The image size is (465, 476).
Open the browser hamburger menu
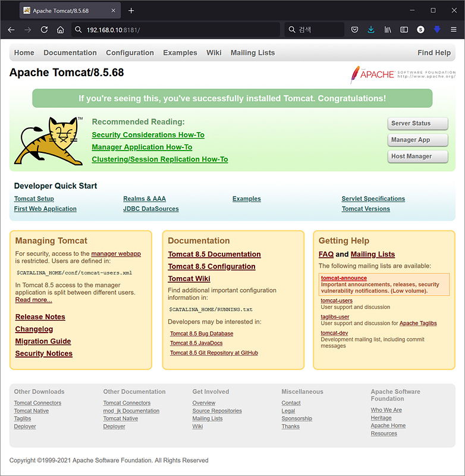pos(454,30)
